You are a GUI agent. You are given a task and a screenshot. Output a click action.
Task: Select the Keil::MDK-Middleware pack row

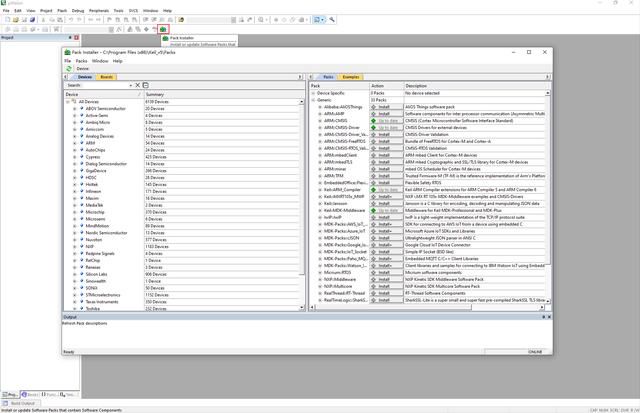tap(344, 211)
